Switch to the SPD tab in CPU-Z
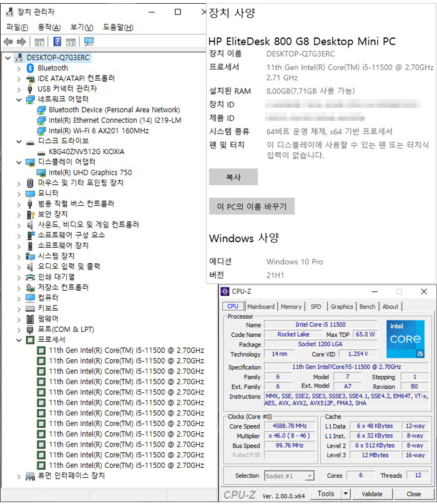This screenshot has height=504, width=437. click(x=316, y=307)
